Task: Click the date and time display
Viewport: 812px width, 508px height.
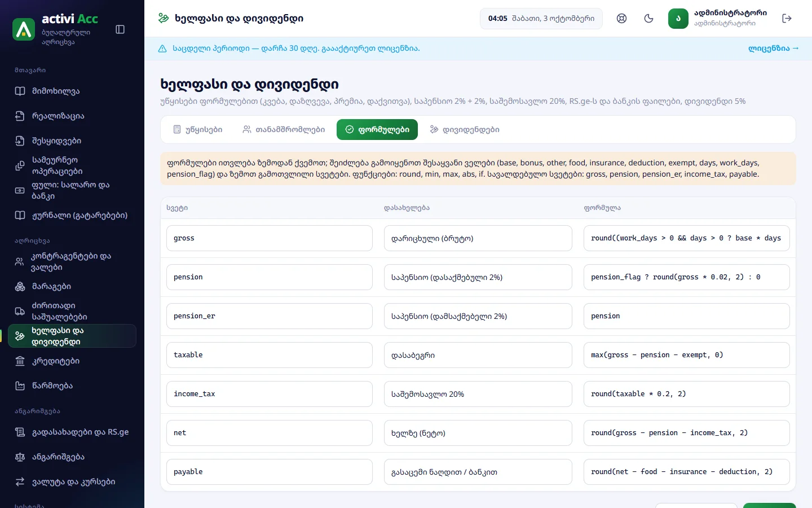Action: pyautogui.click(x=541, y=18)
